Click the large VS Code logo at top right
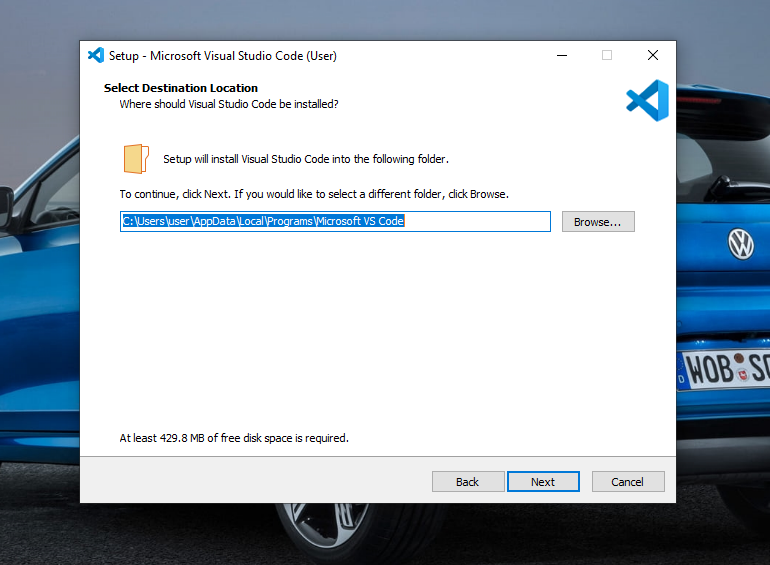 click(x=648, y=101)
